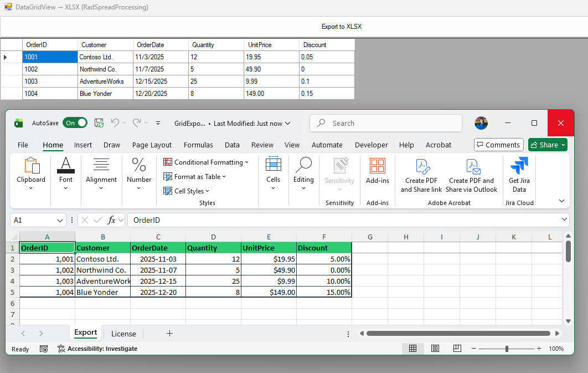Open the Data ribbon tab
This screenshot has width=588, height=373.
click(x=232, y=145)
